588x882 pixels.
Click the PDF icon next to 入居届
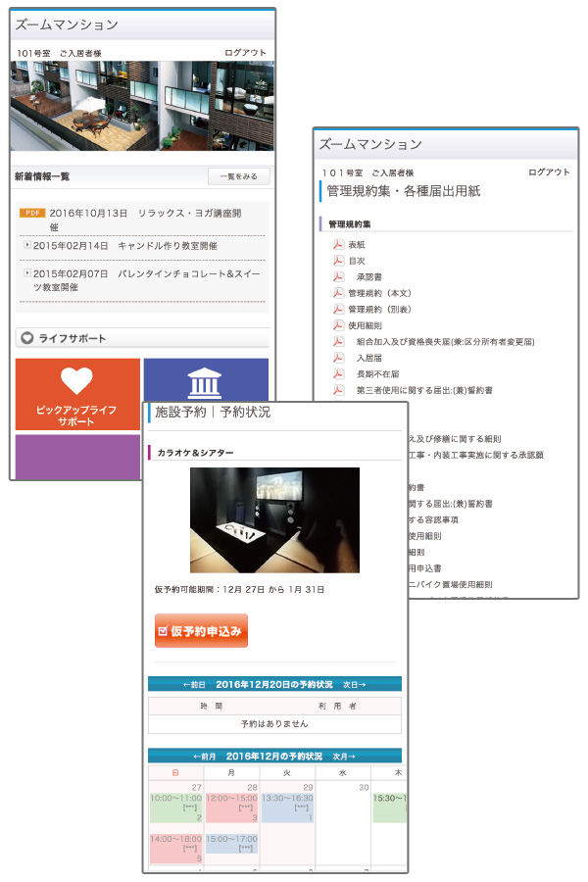[x=339, y=358]
